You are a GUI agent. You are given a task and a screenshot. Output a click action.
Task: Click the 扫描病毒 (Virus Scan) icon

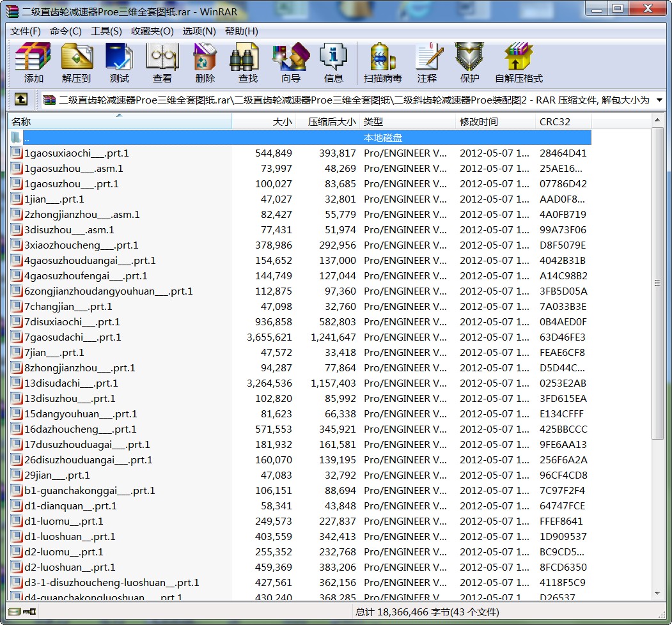[x=383, y=63]
